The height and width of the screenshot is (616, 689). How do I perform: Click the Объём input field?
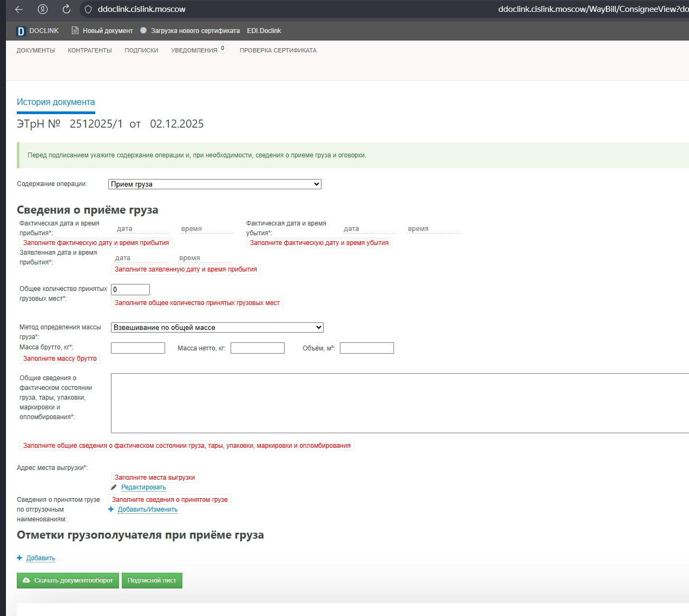coord(367,348)
